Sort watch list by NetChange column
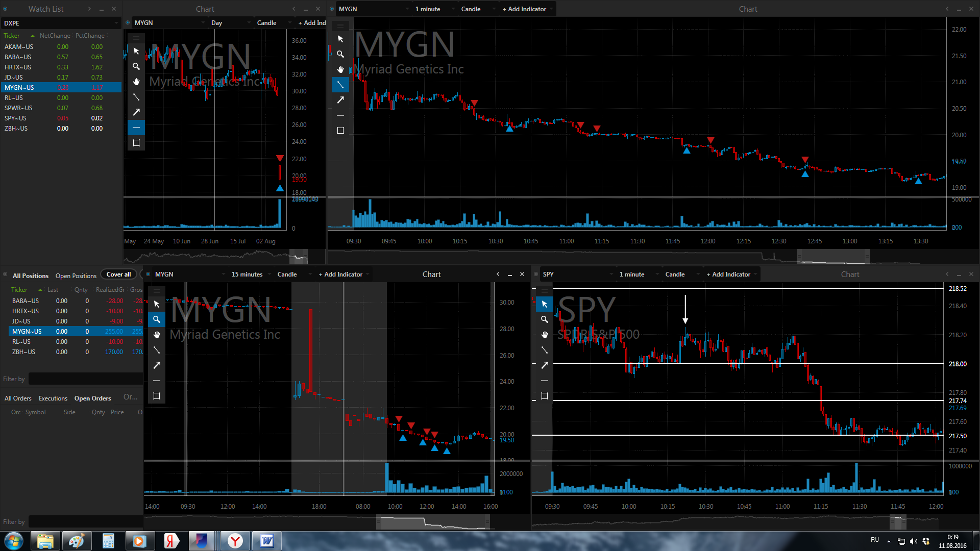The image size is (980, 551). (x=55, y=36)
